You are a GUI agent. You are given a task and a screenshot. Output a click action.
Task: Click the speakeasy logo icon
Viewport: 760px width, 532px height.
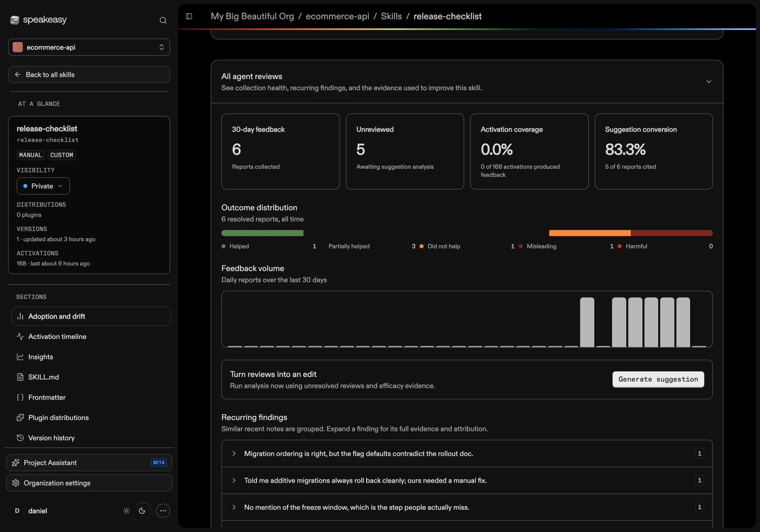pos(14,20)
